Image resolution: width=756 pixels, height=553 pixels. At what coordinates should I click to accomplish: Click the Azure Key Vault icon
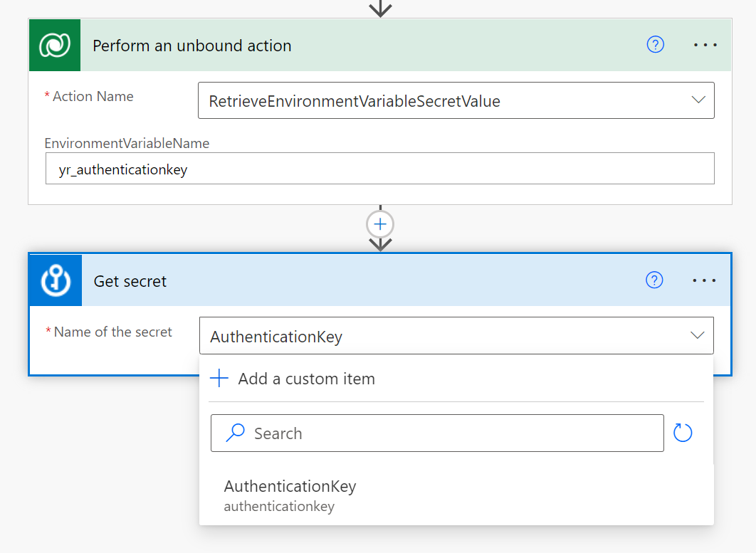[55, 280]
